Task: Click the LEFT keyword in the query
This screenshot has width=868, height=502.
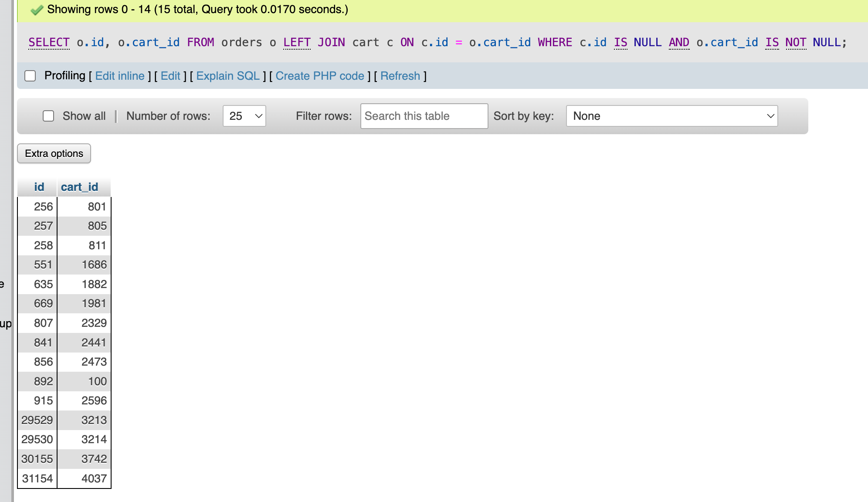Action: point(297,42)
